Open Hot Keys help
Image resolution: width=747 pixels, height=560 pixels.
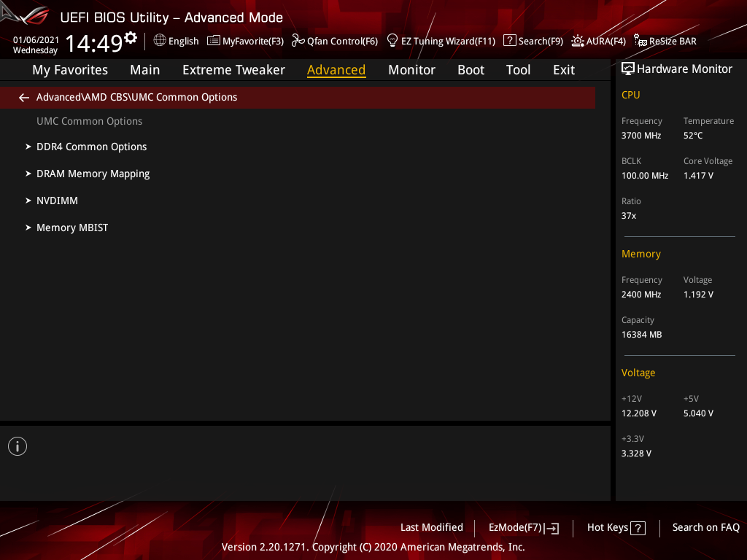pyautogui.click(x=616, y=528)
